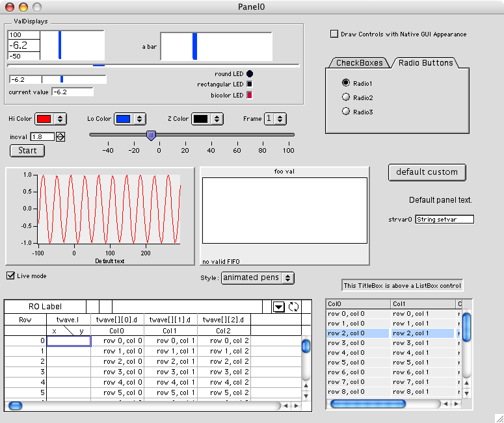Click the listbox scroll up arrow
The image size is (504, 423).
pos(467,383)
